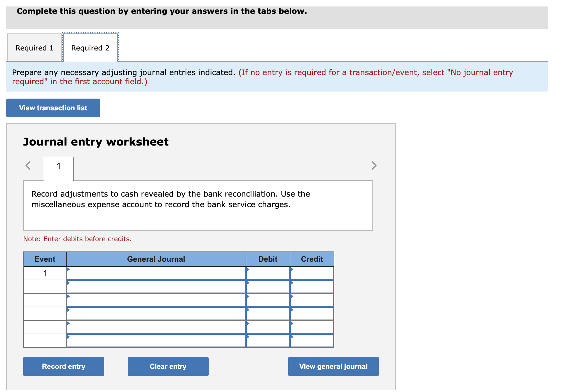The image size is (574, 392).
Task: Go to next journal entry arrow
Action: coord(374,165)
